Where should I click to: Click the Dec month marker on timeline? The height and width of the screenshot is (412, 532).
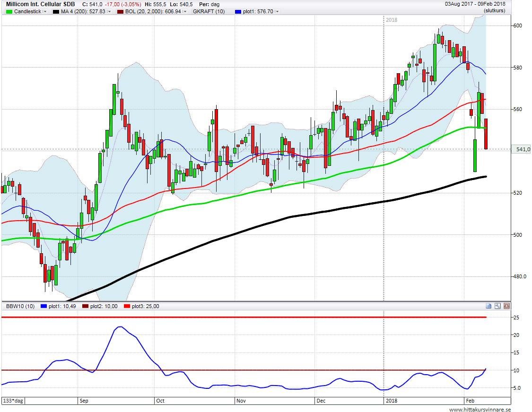click(x=321, y=401)
